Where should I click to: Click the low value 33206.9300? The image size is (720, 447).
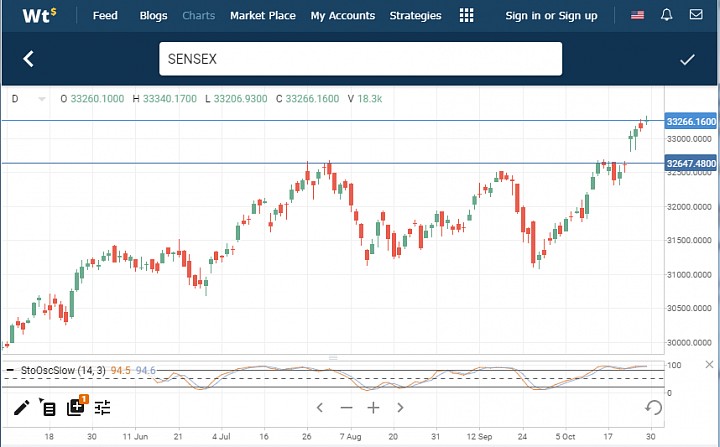[241, 99]
